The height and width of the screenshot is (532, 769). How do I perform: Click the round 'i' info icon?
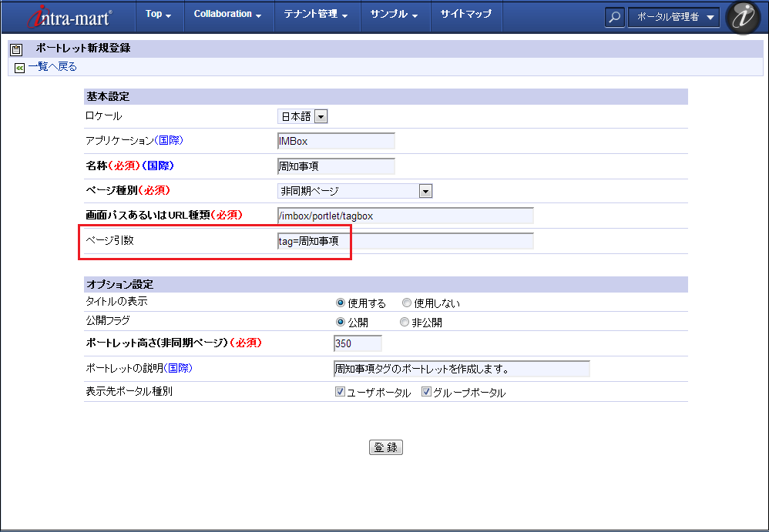pos(743,18)
